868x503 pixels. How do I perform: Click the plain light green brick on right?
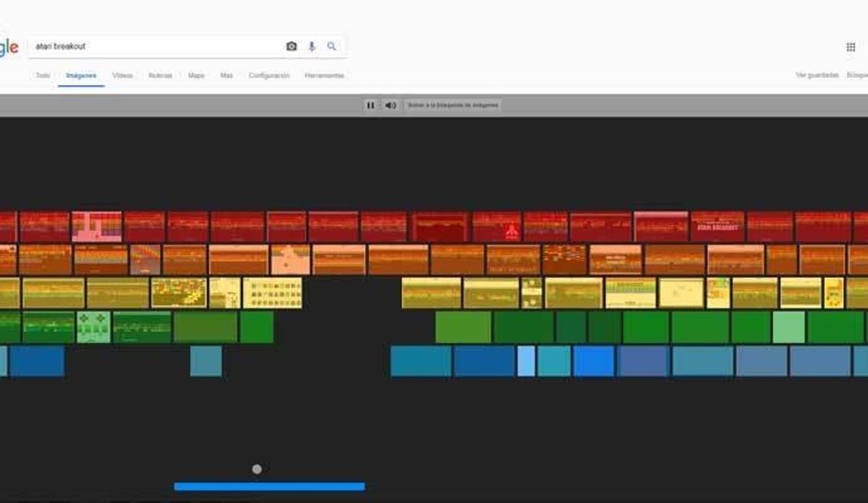click(x=788, y=327)
